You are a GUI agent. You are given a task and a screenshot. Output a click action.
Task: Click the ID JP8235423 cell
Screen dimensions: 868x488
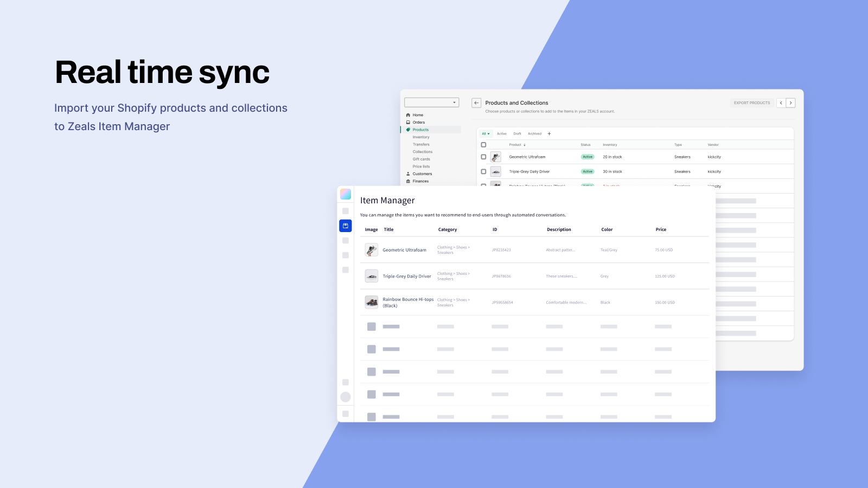[501, 250]
